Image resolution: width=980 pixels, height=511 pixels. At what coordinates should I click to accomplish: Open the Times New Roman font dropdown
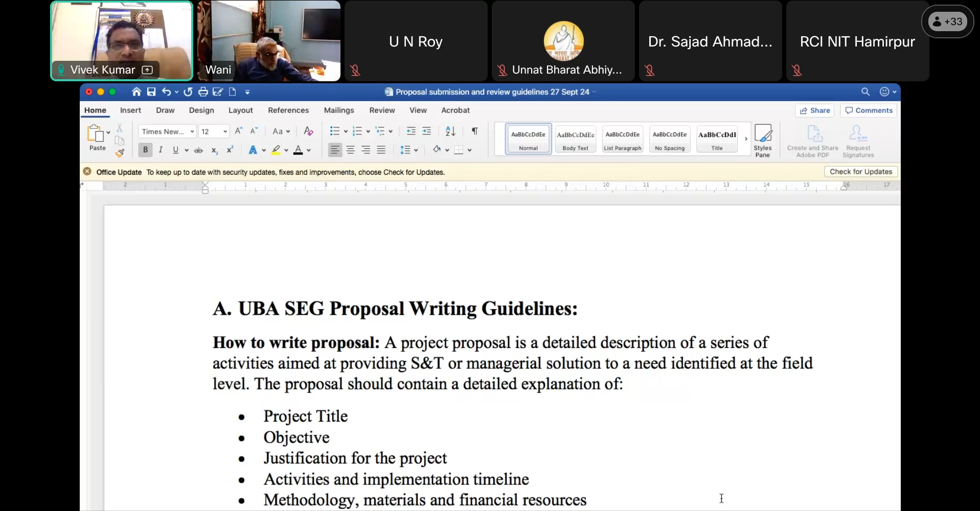pos(192,131)
